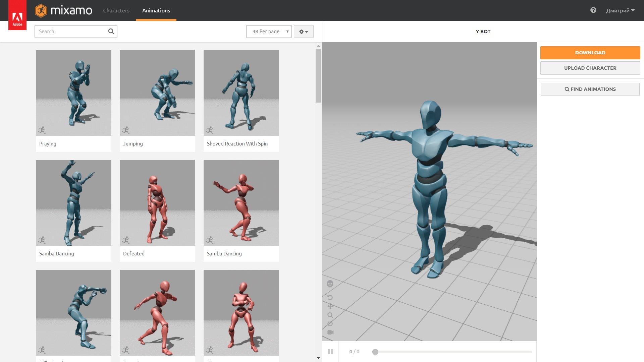This screenshot has height=362, width=644.
Task: Open the gear settings dropdown
Action: 304,32
